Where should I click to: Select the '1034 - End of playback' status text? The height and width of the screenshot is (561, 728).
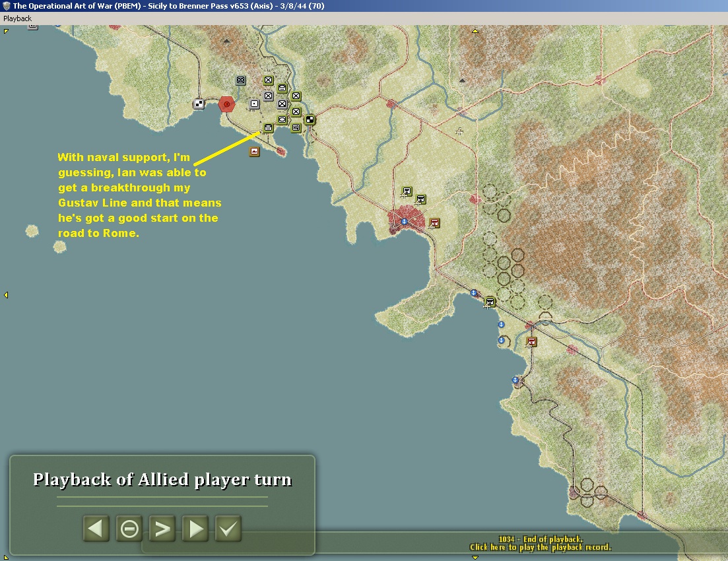(x=541, y=539)
